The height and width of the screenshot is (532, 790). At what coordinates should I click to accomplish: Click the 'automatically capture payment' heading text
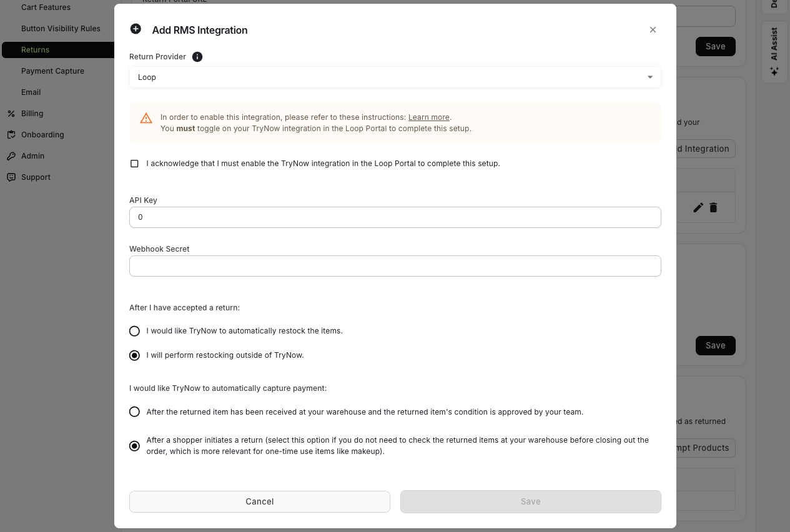228,388
